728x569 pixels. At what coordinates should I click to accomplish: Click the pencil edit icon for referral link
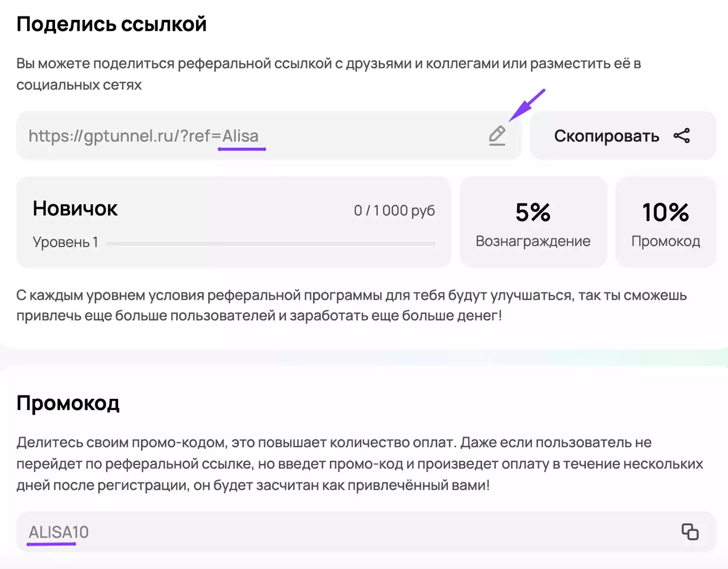click(497, 136)
